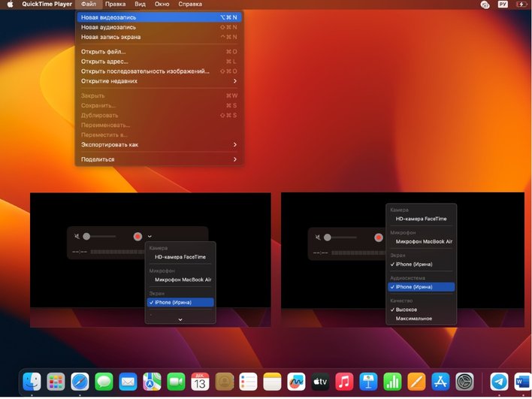The height and width of the screenshot is (399, 532).
Task: Open Pages from the Dock
Action: (416, 382)
